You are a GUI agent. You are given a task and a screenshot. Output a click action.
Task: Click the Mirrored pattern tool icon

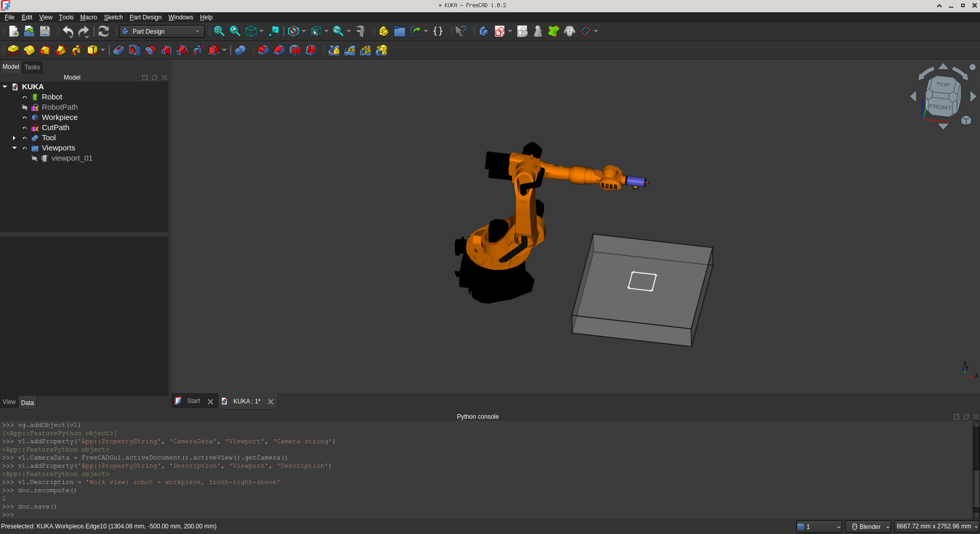[334, 50]
